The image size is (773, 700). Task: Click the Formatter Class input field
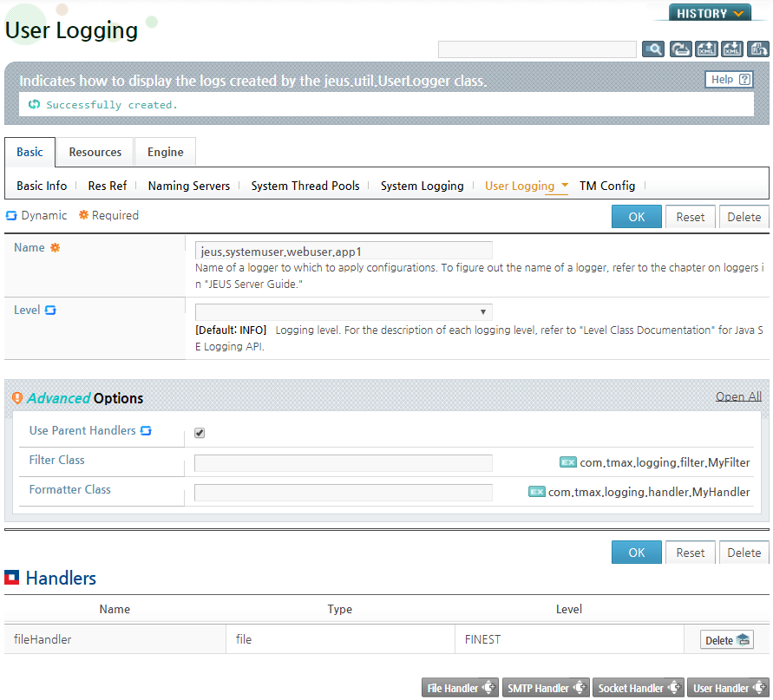344,493
